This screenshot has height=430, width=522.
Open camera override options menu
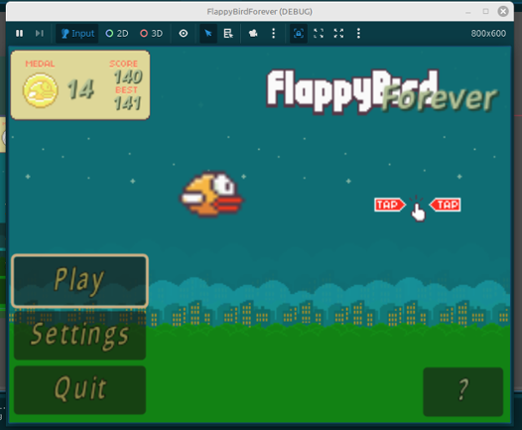[273, 33]
